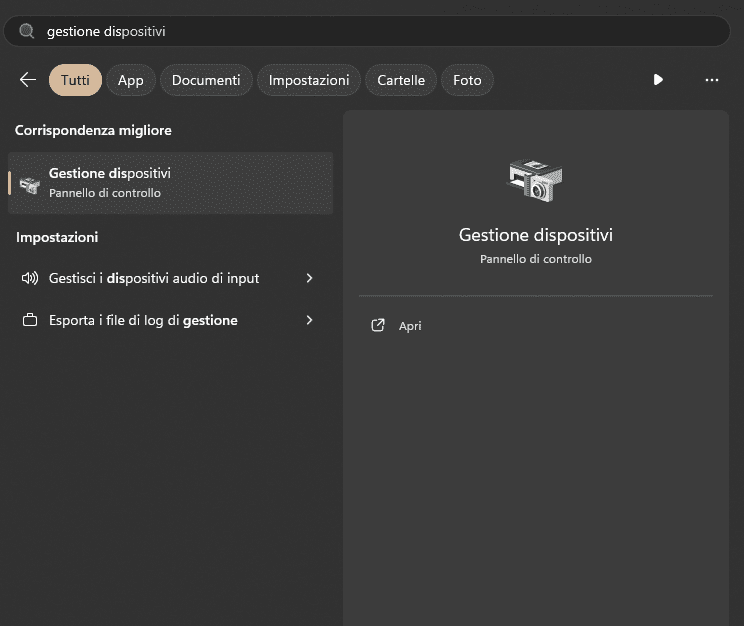This screenshot has width=744, height=626.
Task: Click the briefcase icon beside Esporta log
Action: 30,321
